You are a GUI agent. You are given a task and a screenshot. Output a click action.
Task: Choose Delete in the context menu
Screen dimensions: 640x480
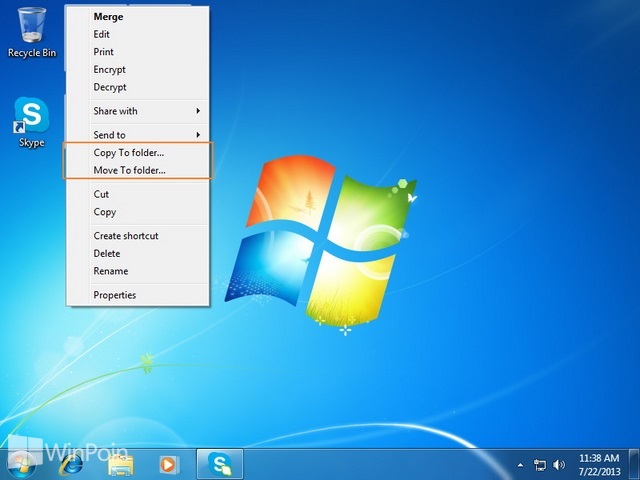tap(138, 253)
